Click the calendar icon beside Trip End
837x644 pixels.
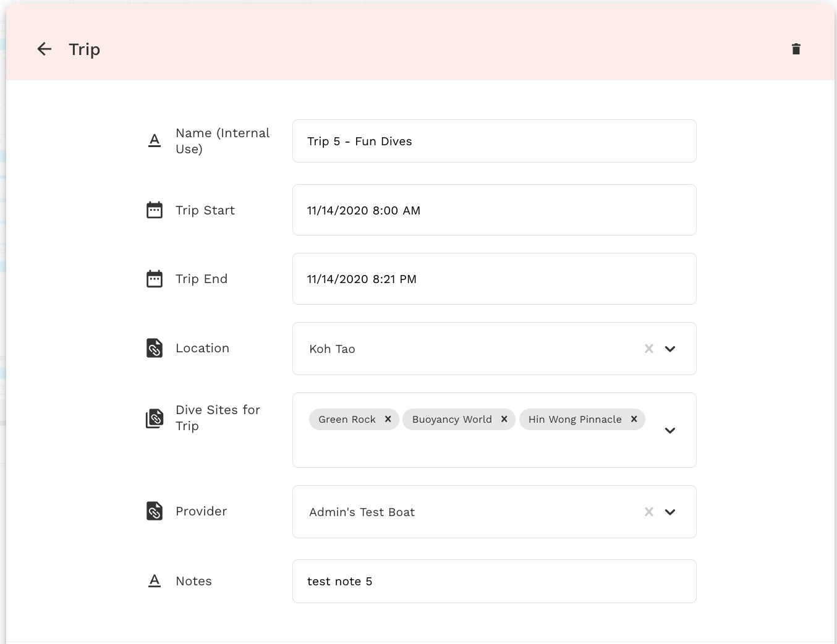(x=155, y=279)
